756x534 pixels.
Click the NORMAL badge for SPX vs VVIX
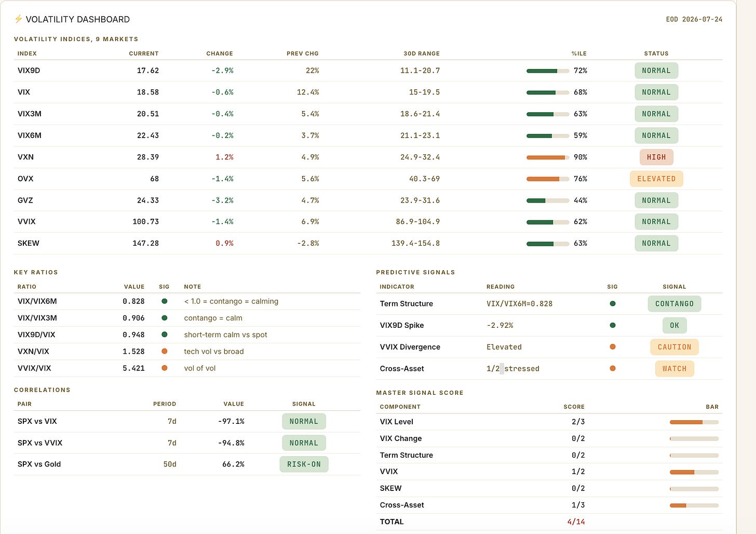tap(304, 443)
